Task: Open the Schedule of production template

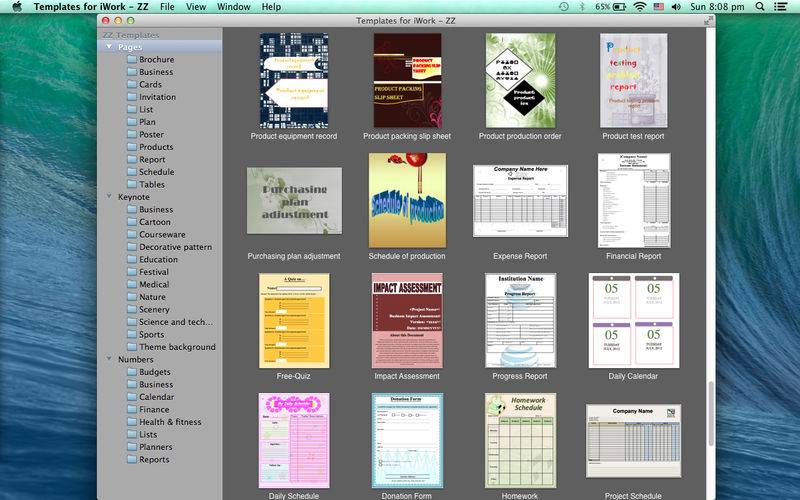Action: (x=407, y=201)
